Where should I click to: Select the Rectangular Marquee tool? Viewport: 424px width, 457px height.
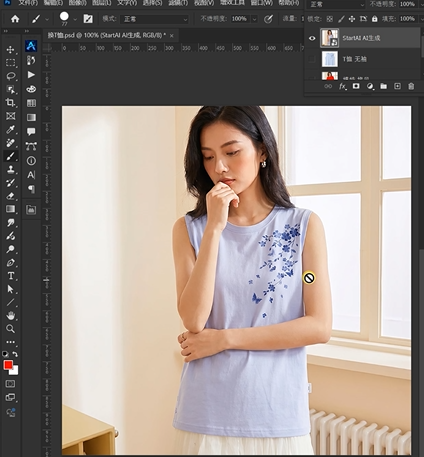[x=10, y=63]
